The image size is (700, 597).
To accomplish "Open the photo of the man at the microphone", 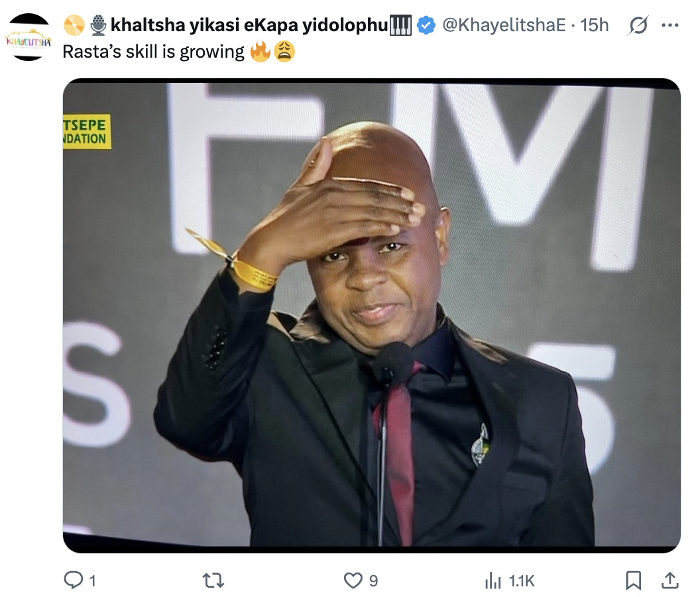I will tap(371, 315).
